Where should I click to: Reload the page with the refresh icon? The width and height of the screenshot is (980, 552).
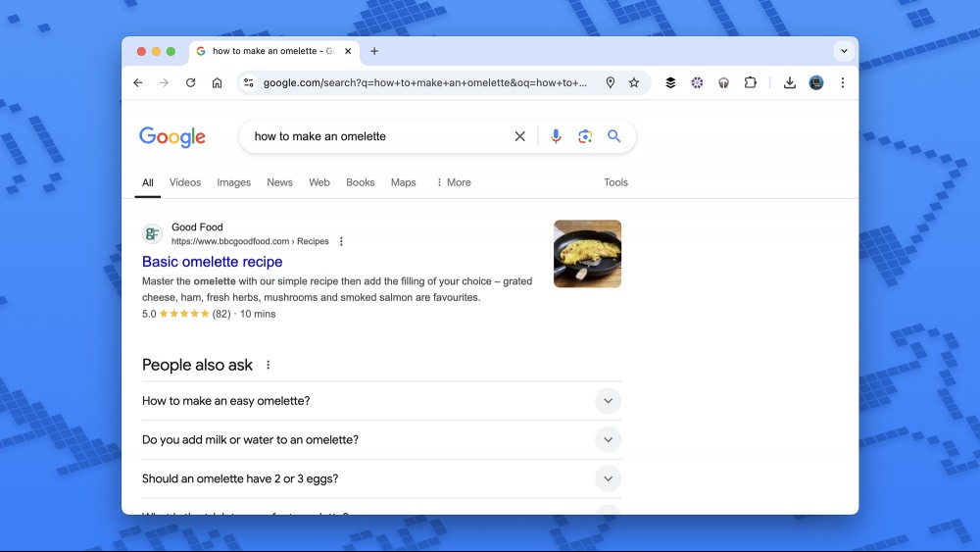click(191, 82)
